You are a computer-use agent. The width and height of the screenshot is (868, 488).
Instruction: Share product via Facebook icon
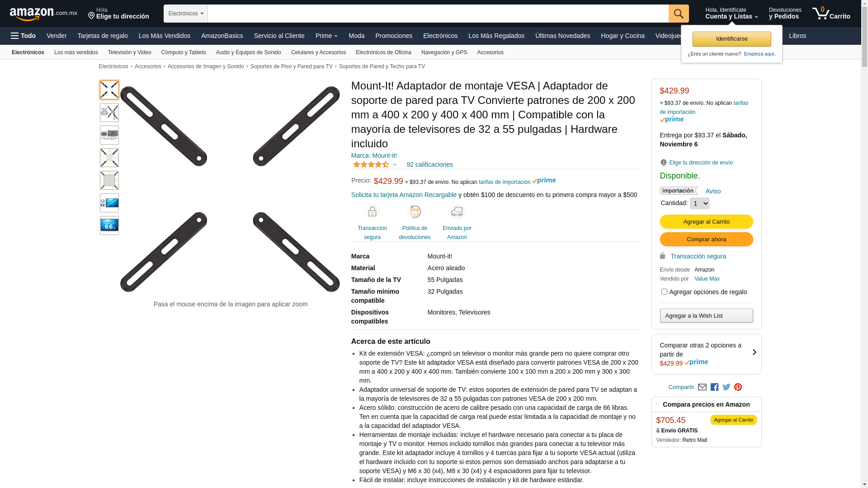(x=714, y=387)
